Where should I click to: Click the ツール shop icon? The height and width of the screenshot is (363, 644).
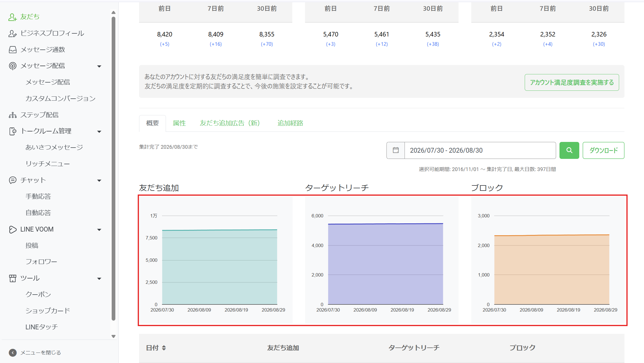(x=12, y=278)
